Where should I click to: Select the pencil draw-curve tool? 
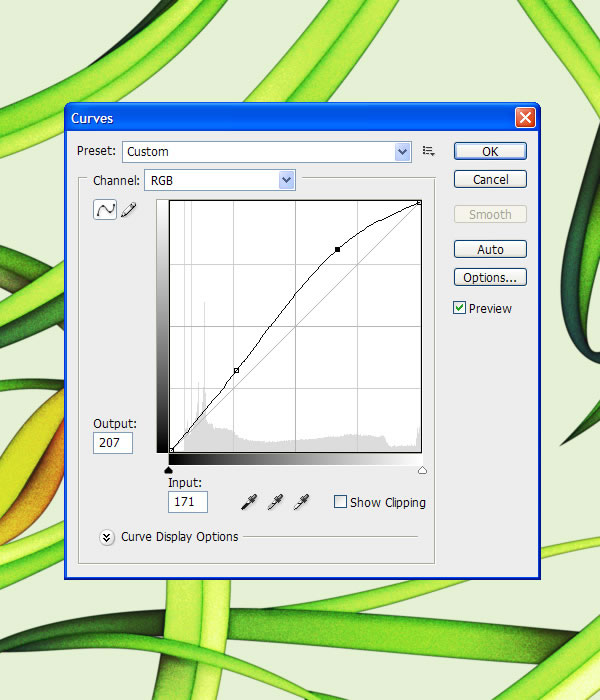pos(129,209)
